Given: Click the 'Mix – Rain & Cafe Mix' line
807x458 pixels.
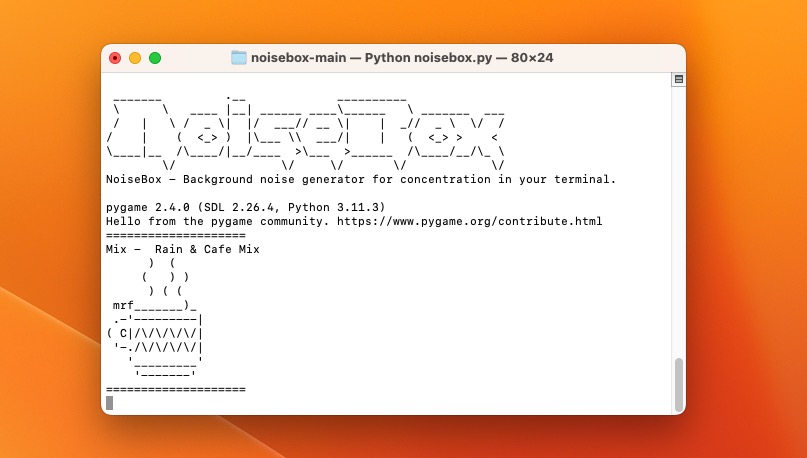Looking at the screenshot, I should pos(183,249).
